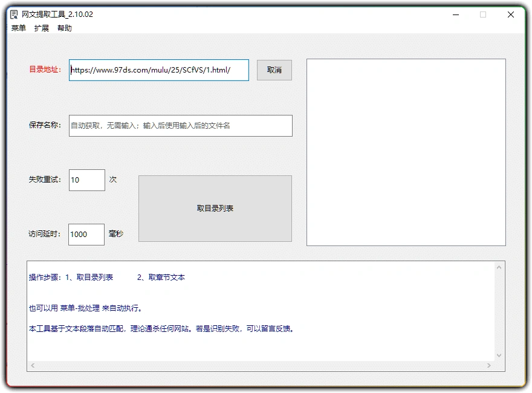Screen dimensions: 532x393
Task: Click the 失败重试 label
Action: [x=45, y=180]
